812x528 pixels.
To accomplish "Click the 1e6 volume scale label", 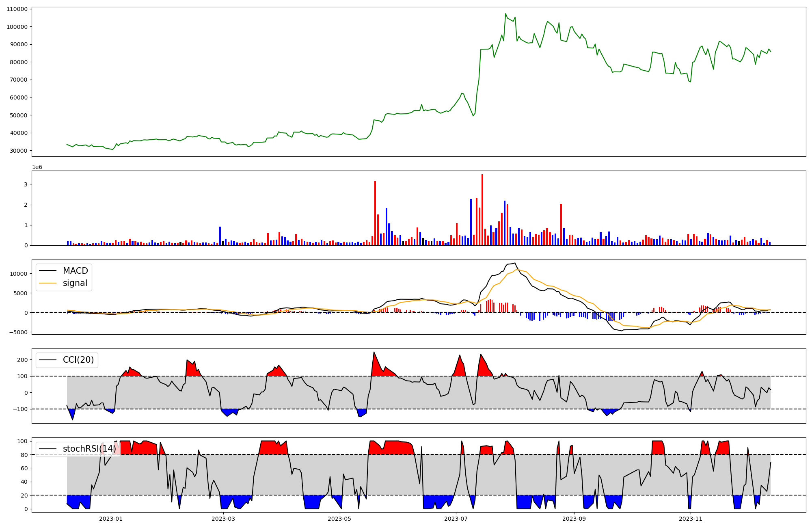I will (x=37, y=167).
